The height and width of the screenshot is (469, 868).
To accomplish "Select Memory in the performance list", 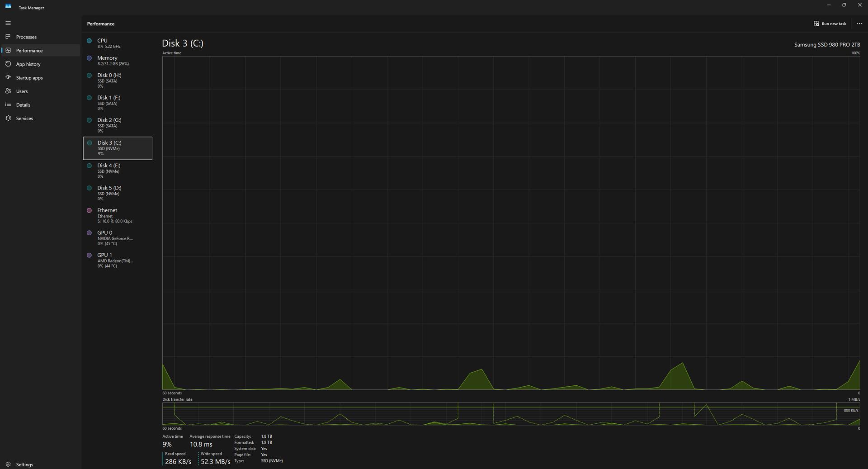I will click(118, 61).
